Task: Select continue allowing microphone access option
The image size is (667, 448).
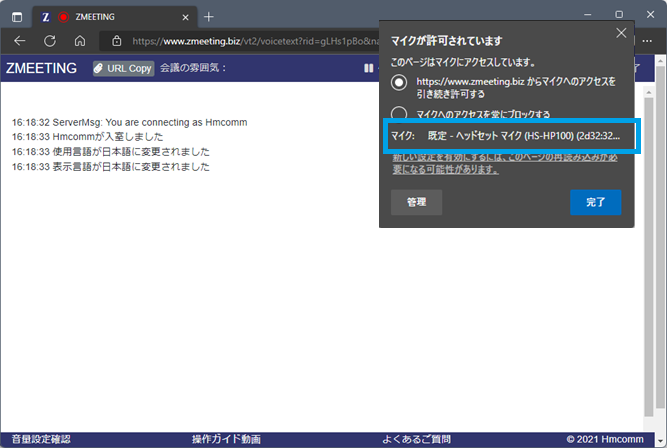Action: click(400, 82)
